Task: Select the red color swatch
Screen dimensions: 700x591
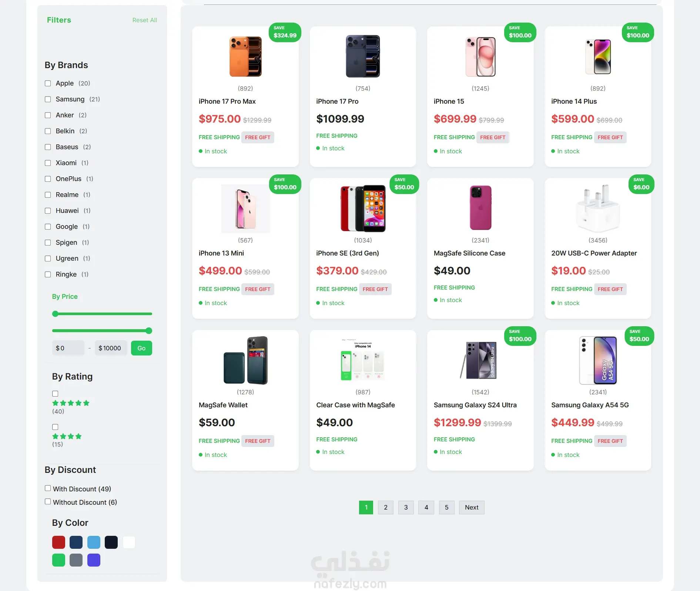Action: [58, 542]
